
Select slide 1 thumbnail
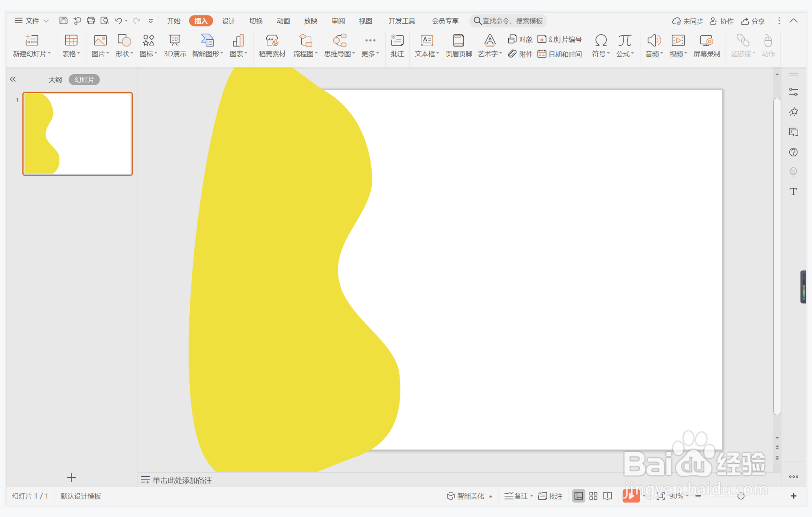tap(77, 134)
